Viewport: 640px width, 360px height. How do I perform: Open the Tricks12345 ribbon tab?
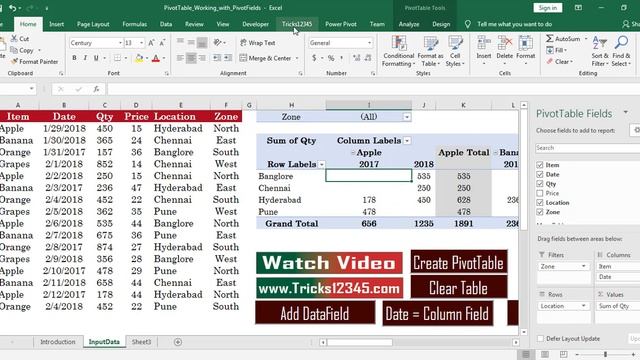coord(297,24)
